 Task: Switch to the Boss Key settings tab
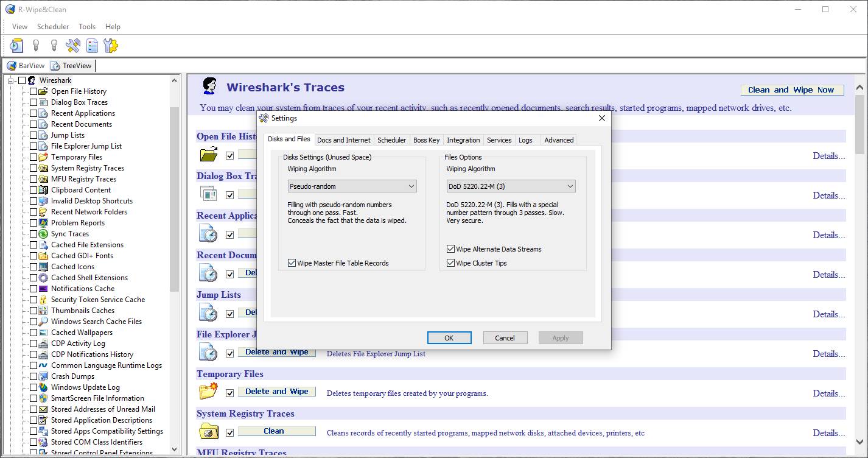pyautogui.click(x=426, y=140)
